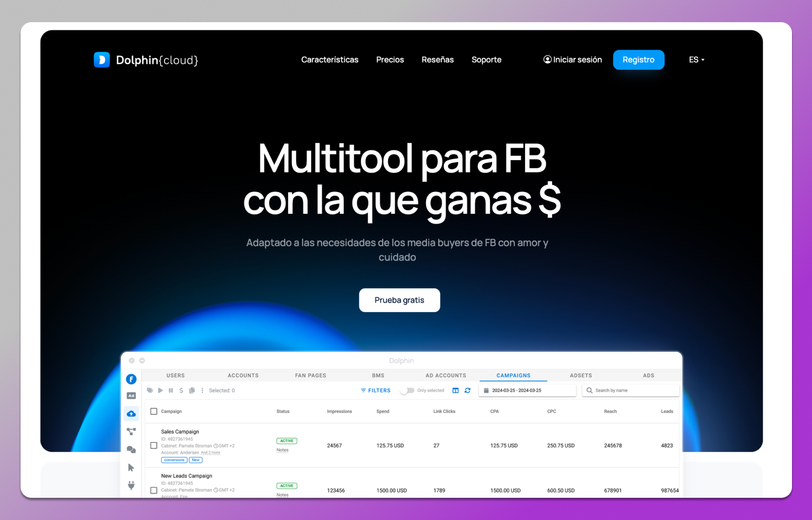Image resolution: width=812 pixels, height=520 pixels.
Task: Open Precios in the navigation menu
Action: coord(390,60)
